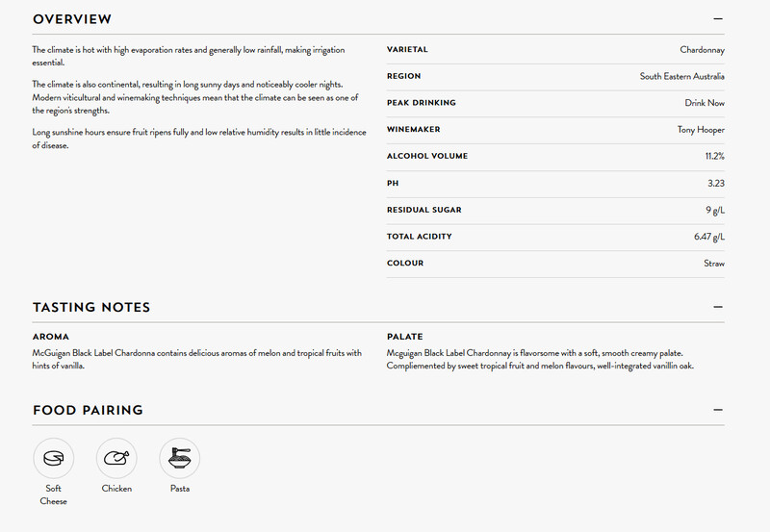Click the Tasting Notes heading
Screen dimensions: 770x532
pos(91,308)
